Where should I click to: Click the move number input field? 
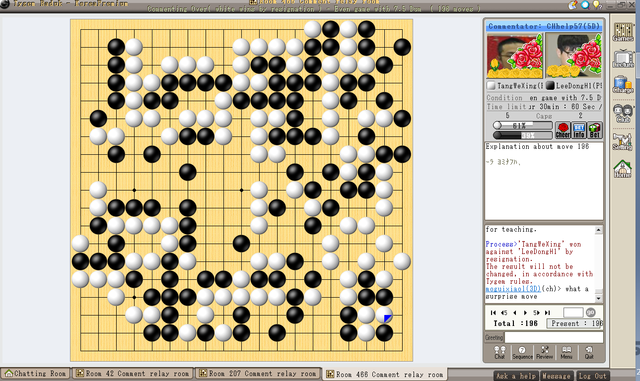point(573,312)
